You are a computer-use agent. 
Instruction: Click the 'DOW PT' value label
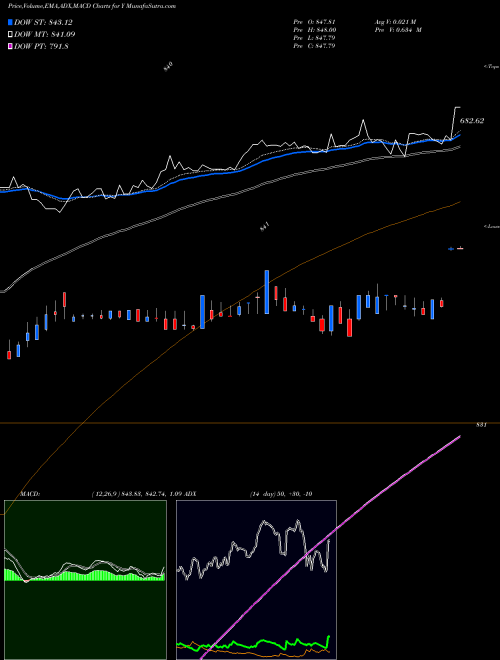pos(41,46)
